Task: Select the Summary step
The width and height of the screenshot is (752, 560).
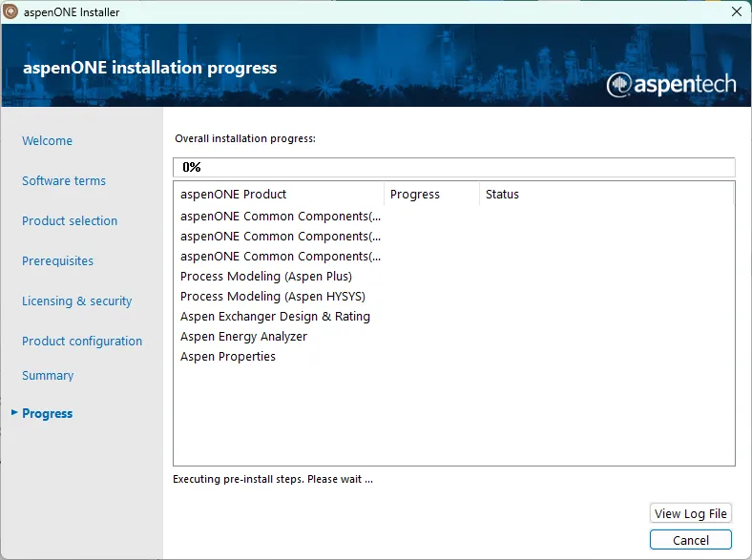Action: point(48,376)
